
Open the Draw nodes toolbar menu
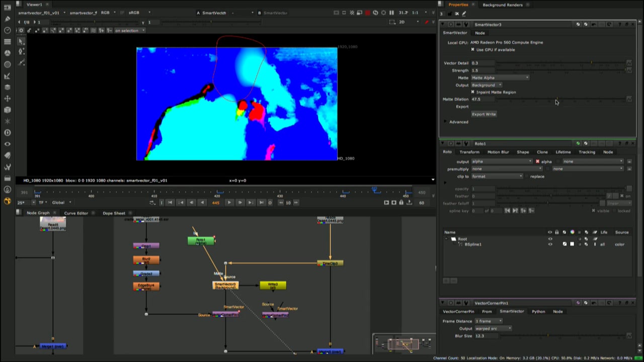(7, 19)
